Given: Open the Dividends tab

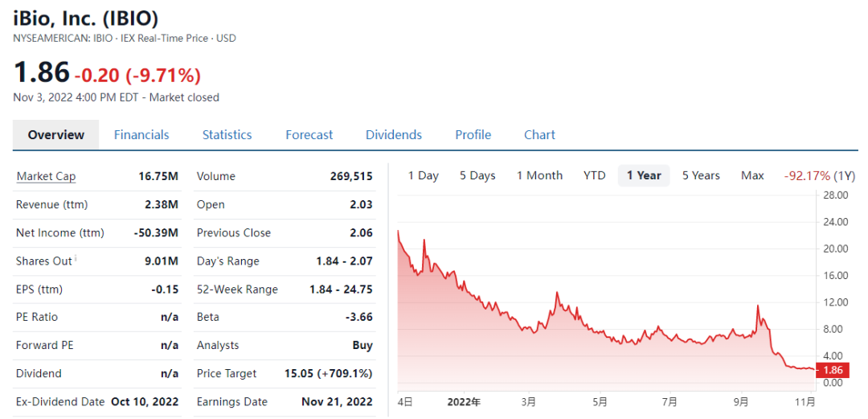Looking at the screenshot, I should [394, 134].
